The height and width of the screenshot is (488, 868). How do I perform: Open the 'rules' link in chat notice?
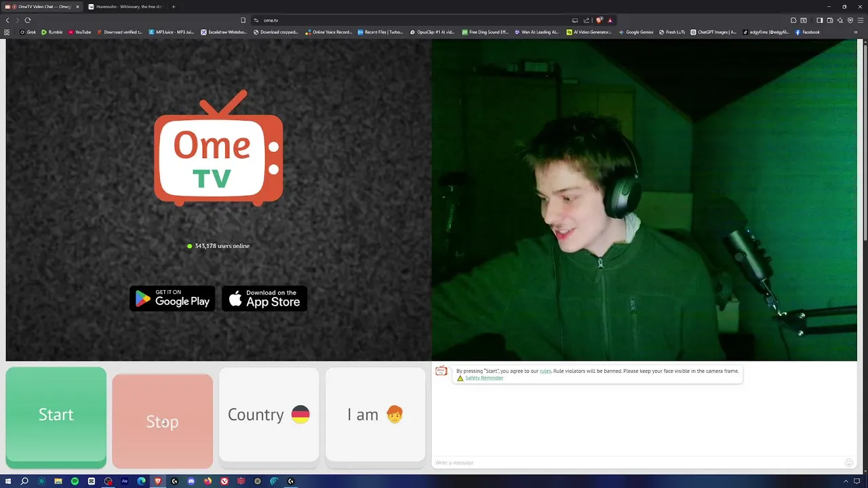coord(545,371)
